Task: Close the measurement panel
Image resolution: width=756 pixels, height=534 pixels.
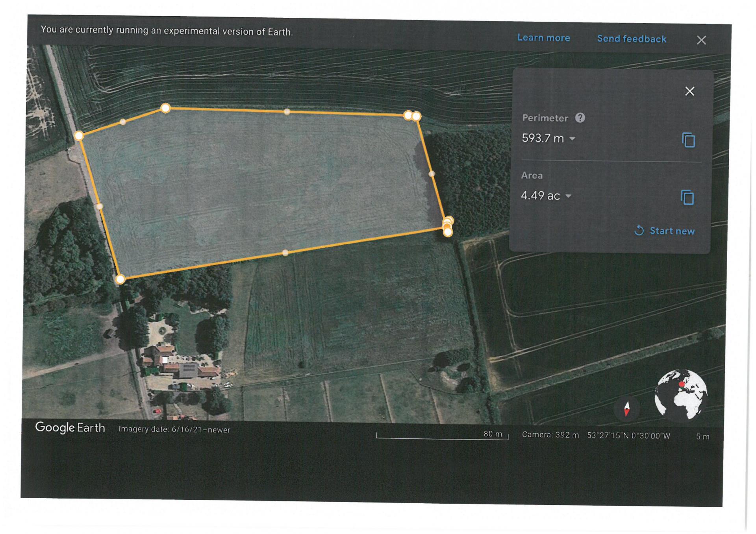Action: click(x=689, y=91)
